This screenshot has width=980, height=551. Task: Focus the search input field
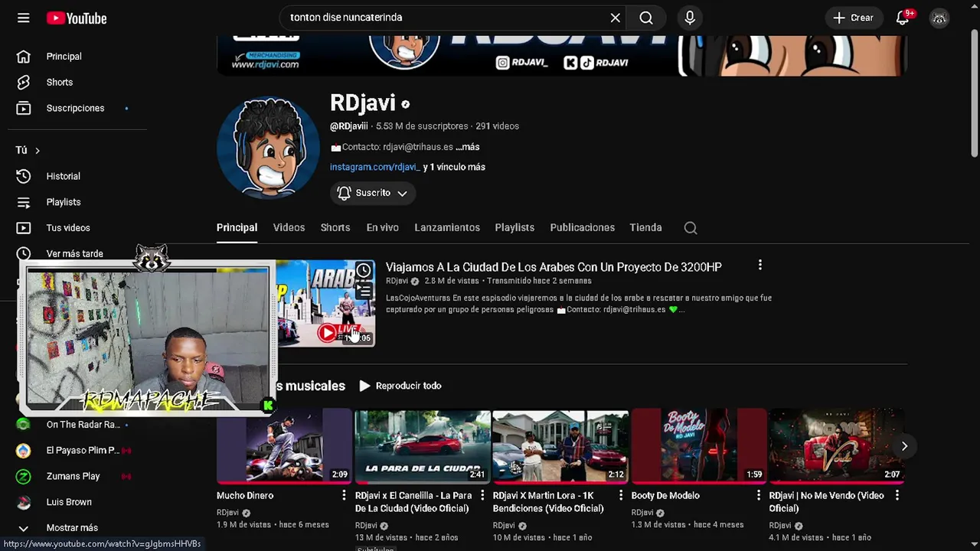444,18
